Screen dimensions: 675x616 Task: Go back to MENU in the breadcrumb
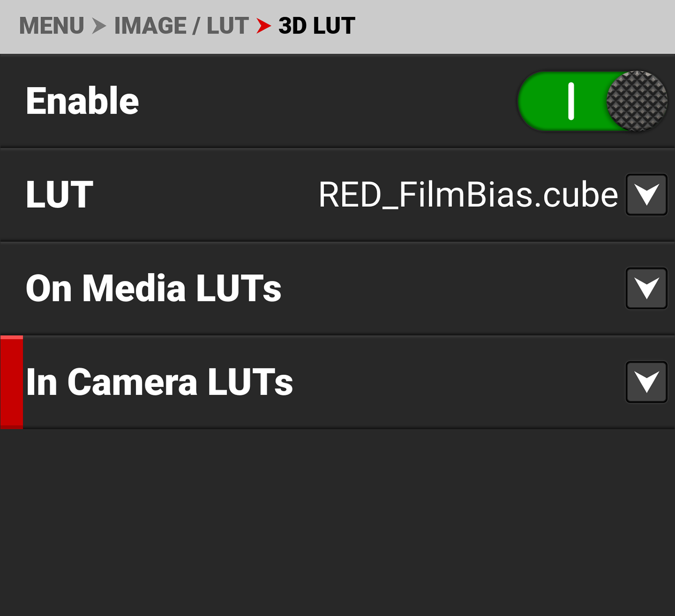51,26
